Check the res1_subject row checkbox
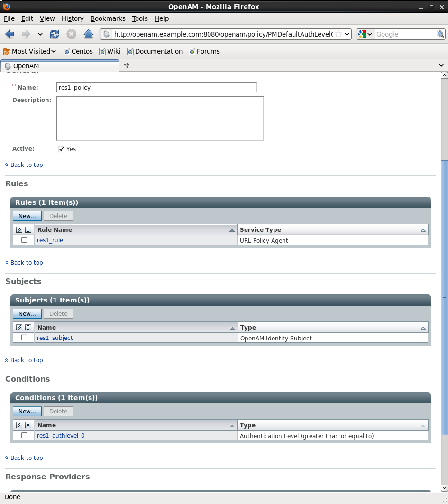Viewport: 448px width, 504px height. (x=24, y=338)
